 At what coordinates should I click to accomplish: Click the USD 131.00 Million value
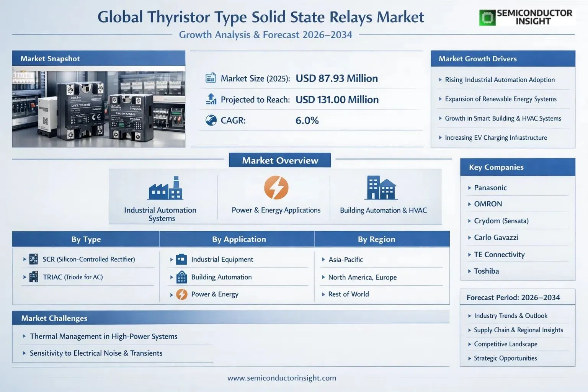click(337, 100)
